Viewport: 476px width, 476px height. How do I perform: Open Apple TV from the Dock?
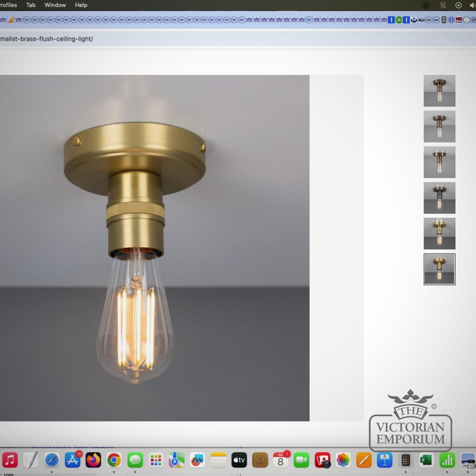point(239,460)
